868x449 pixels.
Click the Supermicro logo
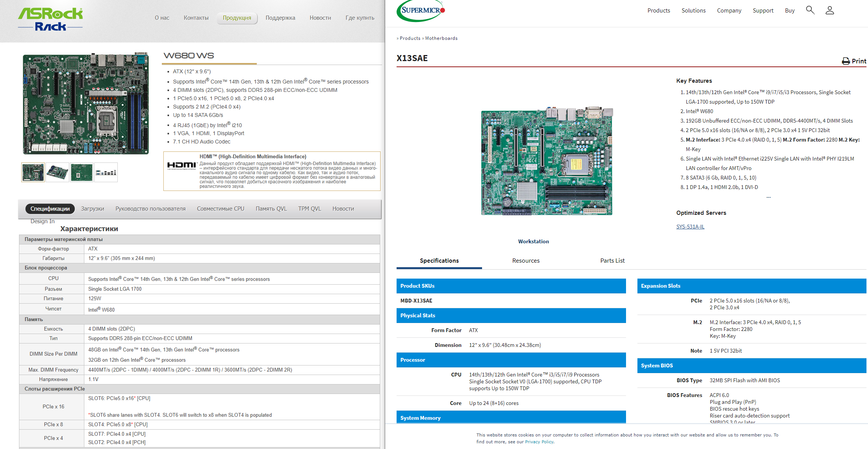coord(421,11)
